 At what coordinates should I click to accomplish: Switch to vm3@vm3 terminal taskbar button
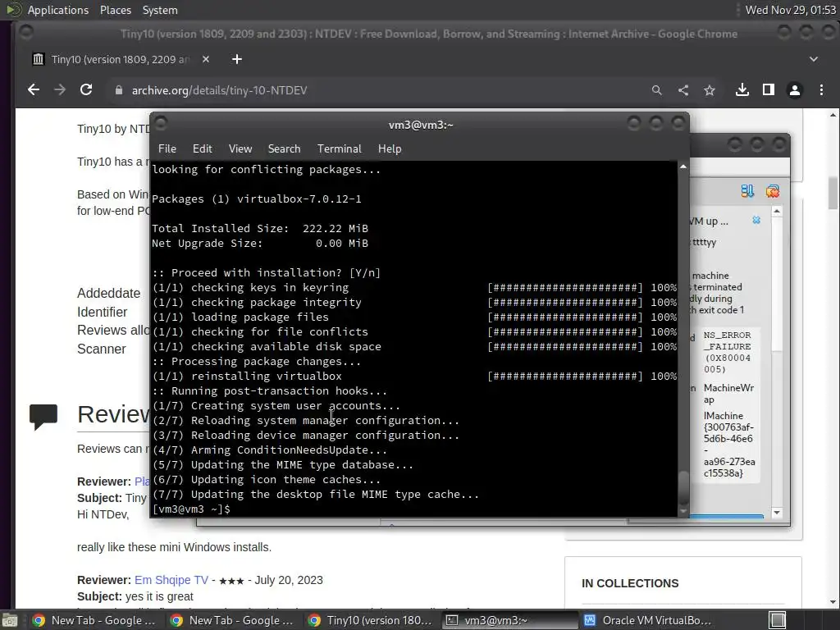pyautogui.click(x=509, y=620)
